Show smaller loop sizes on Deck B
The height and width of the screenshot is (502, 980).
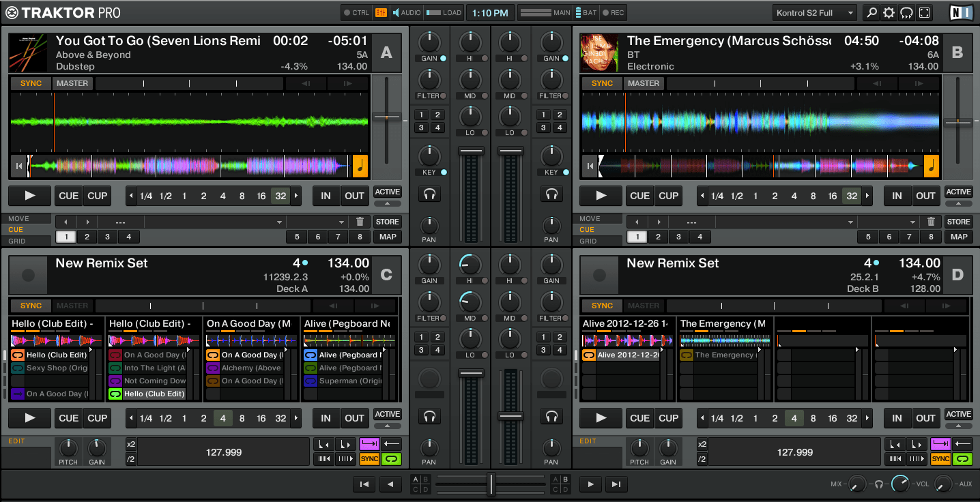tap(703, 196)
